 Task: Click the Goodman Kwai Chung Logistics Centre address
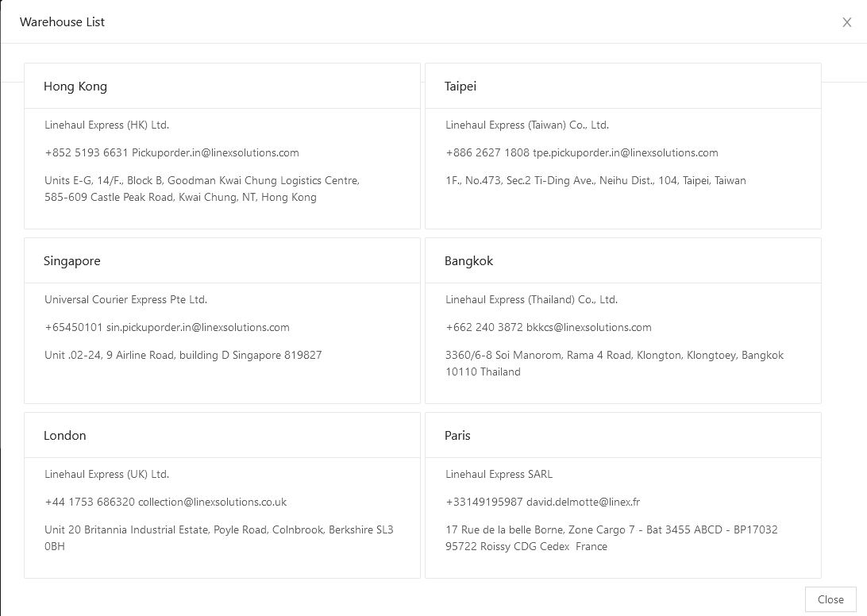pyautogui.click(x=202, y=189)
